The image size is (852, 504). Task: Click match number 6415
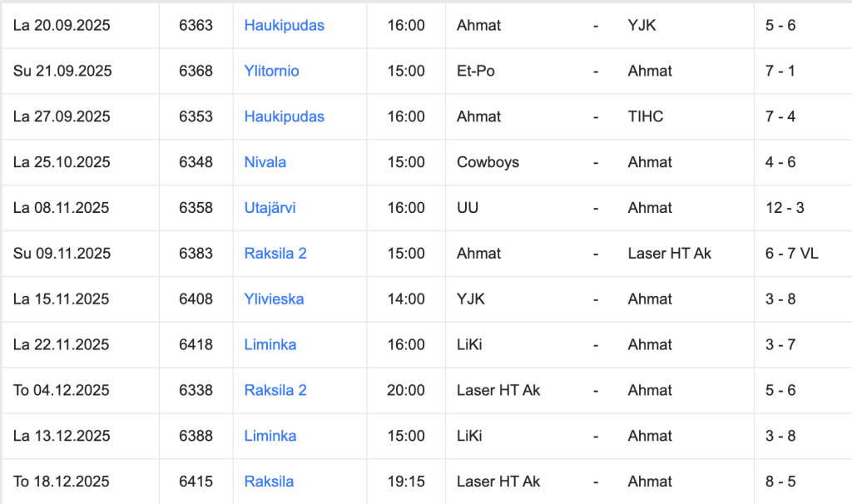(x=196, y=482)
